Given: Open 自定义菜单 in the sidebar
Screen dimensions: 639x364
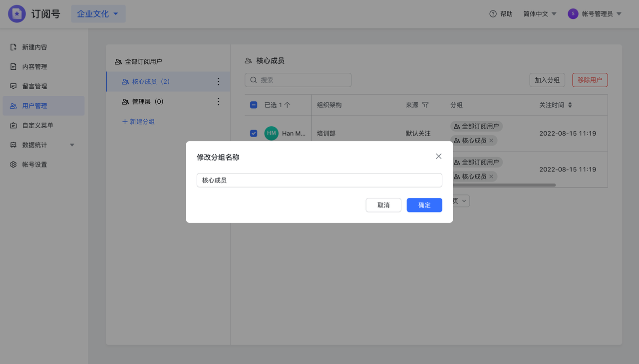Looking at the screenshot, I should click(x=42, y=125).
